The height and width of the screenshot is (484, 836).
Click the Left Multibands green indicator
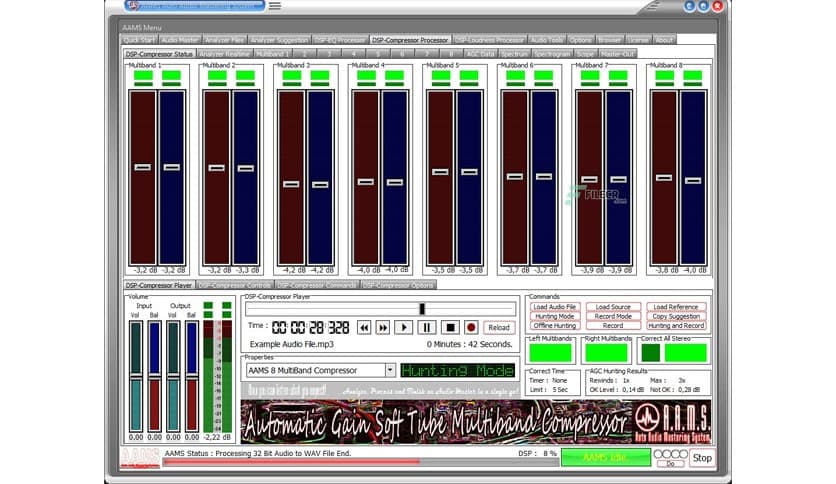pyautogui.click(x=550, y=353)
